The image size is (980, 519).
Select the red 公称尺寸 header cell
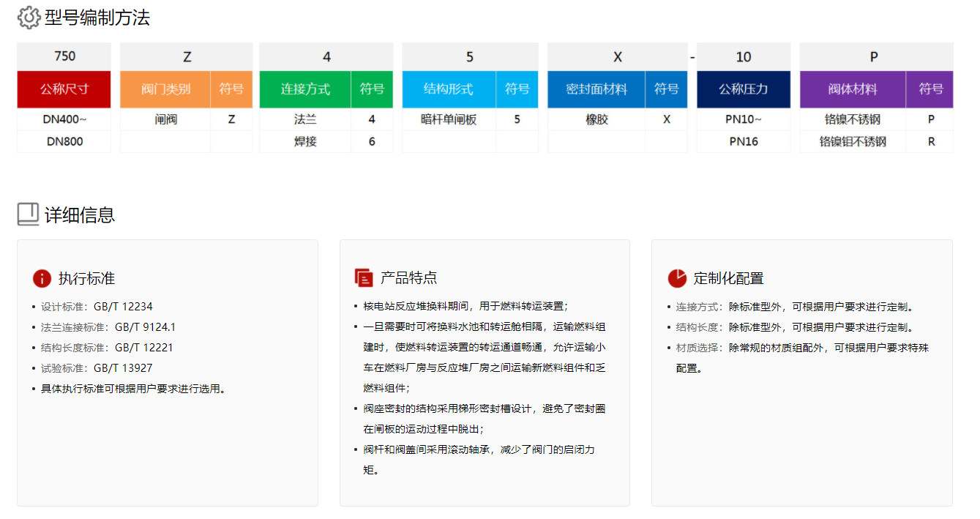click(64, 89)
